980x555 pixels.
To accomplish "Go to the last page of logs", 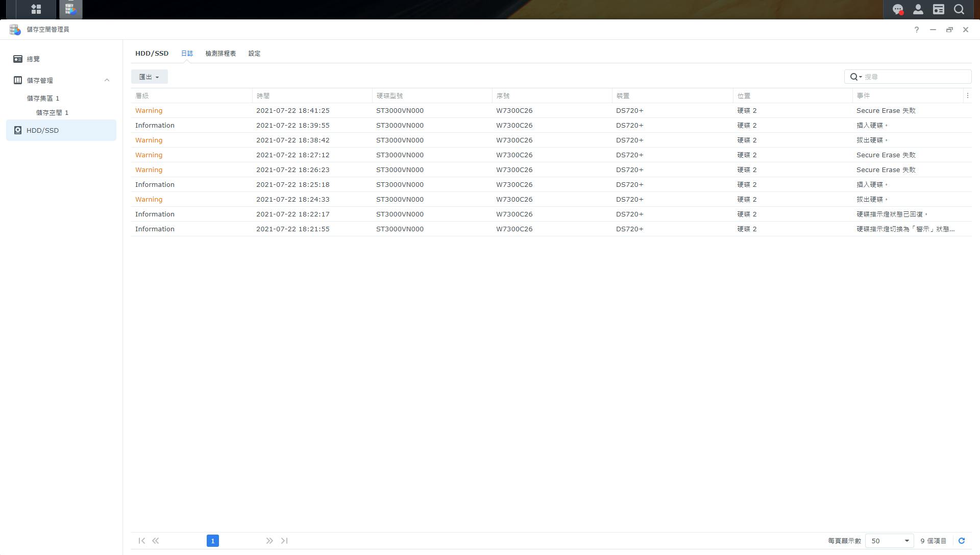I will (284, 541).
